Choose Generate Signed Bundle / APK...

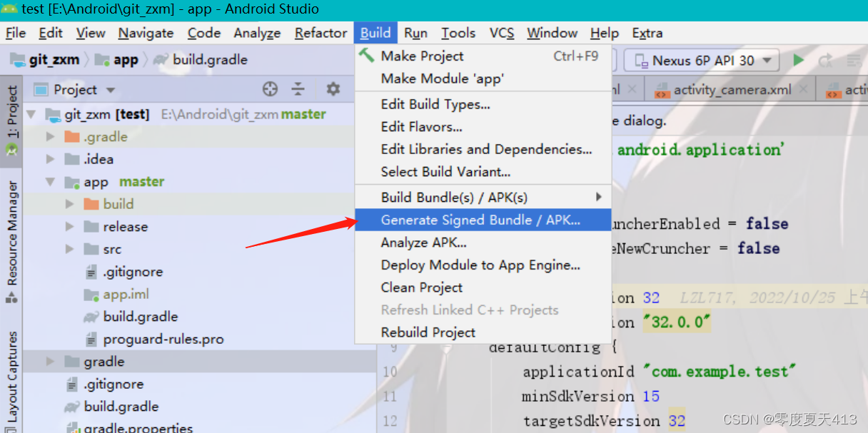(x=483, y=220)
